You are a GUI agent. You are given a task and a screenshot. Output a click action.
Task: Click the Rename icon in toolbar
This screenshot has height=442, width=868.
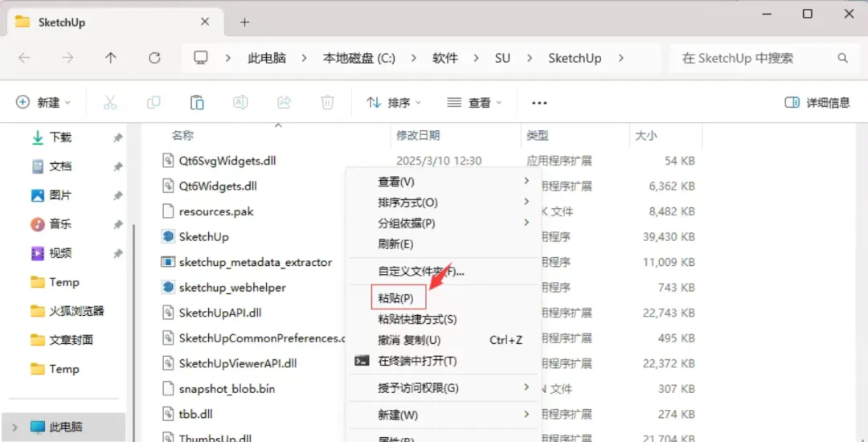[x=240, y=102]
